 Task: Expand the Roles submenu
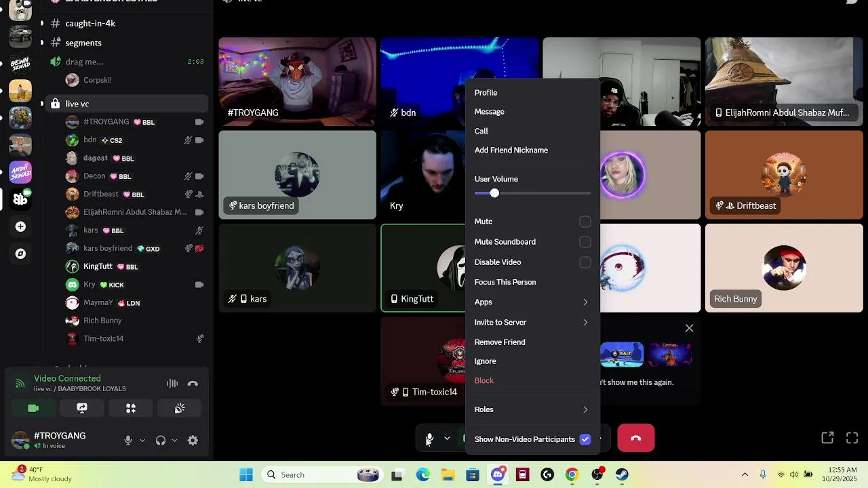pos(532,409)
